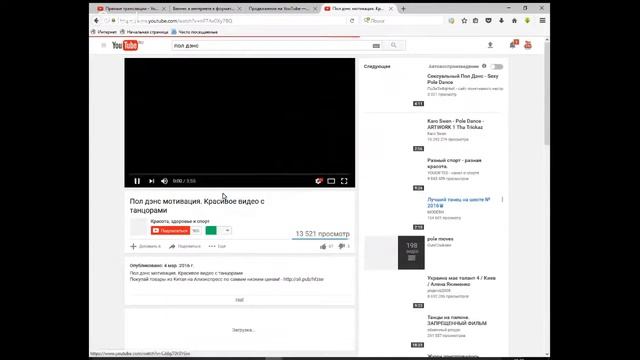Viewport: 640px width, 360px height.
Task: Open a new browser tab
Action: [x=403, y=9]
